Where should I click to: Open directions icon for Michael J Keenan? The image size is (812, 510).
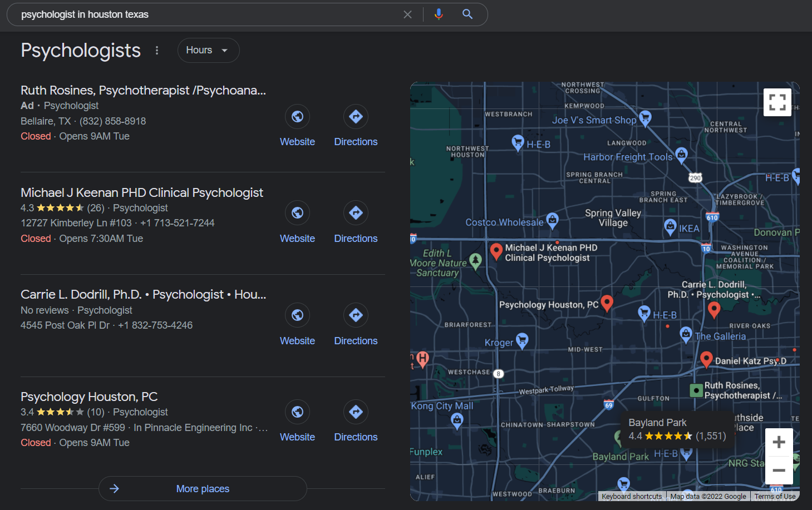pyautogui.click(x=356, y=213)
